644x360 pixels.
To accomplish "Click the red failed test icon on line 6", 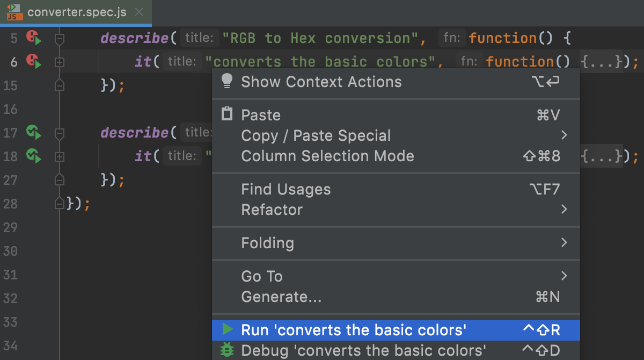I will (x=32, y=61).
